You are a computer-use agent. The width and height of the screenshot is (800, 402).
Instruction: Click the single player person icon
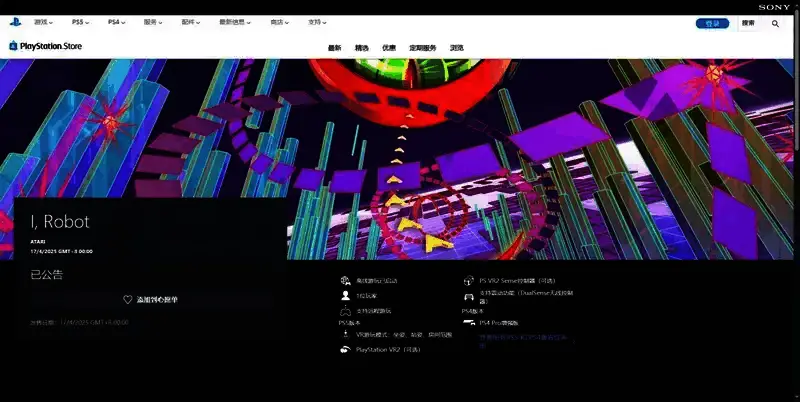(x=345, y=296)
